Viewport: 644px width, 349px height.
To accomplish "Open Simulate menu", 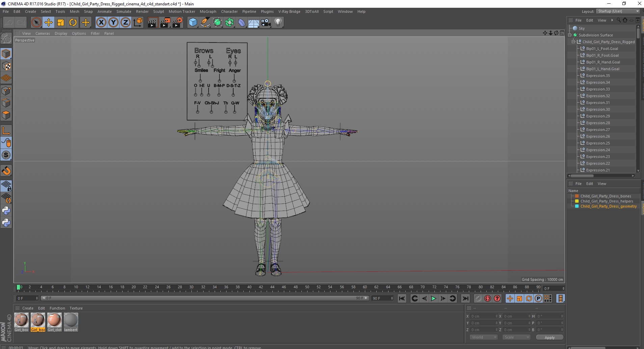I will [x=124, y=11].
